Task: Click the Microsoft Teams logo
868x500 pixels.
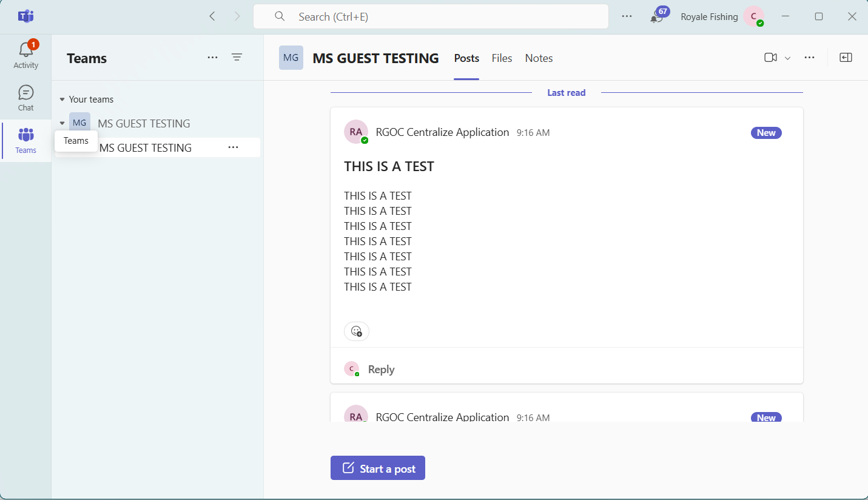Action: click(25, 16)
